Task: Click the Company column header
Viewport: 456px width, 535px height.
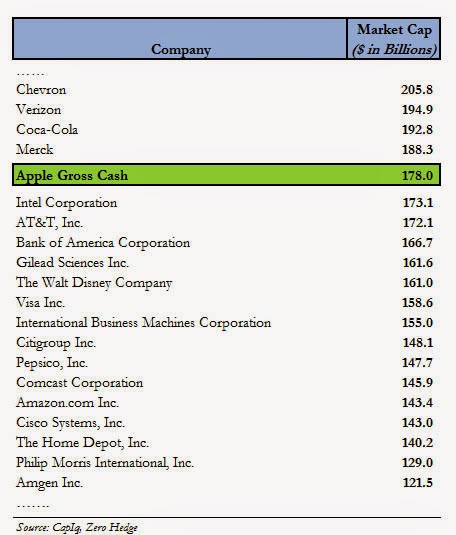Action: pyautogui.click(x=180, y=39)
